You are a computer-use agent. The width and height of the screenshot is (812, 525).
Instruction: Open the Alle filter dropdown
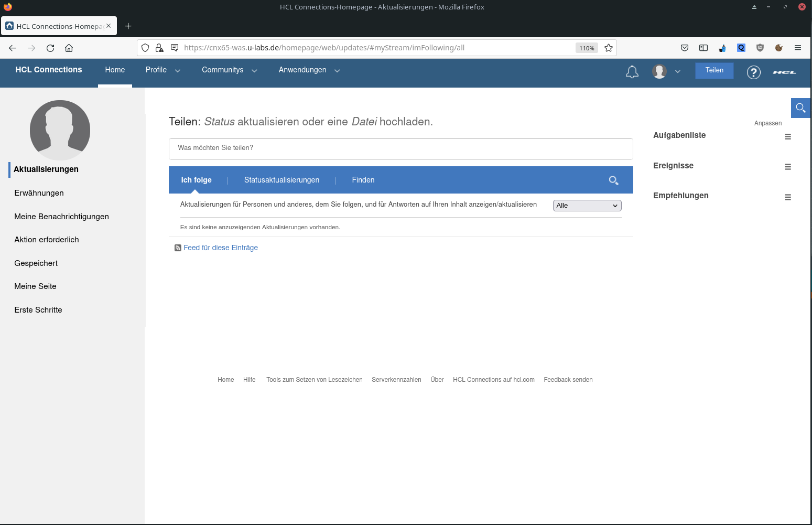587,206
